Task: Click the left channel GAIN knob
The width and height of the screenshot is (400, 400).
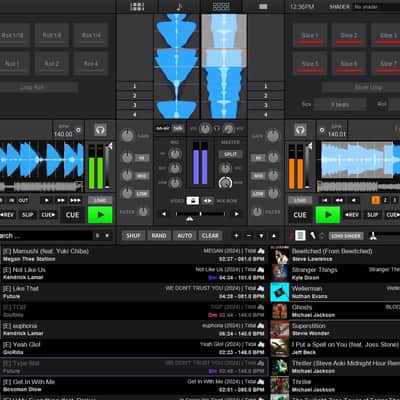Action: point(127,136)
